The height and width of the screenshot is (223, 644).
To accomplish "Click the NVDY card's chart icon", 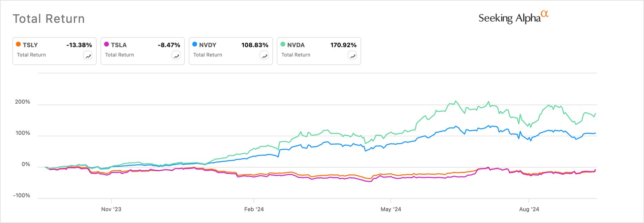I will [264, 56].
